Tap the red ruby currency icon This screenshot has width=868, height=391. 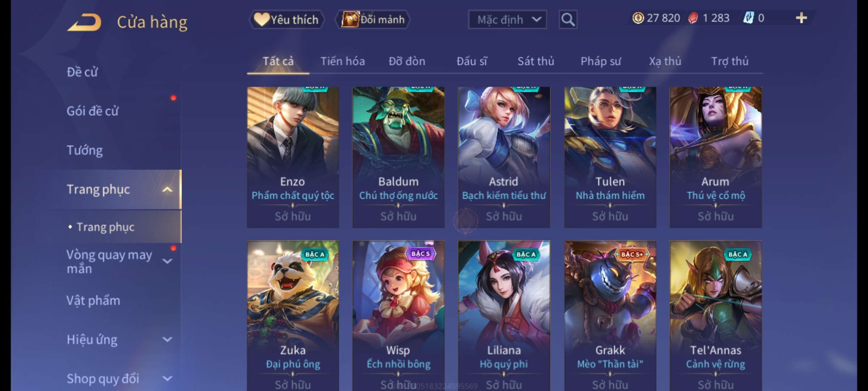(x=693, y=18)
